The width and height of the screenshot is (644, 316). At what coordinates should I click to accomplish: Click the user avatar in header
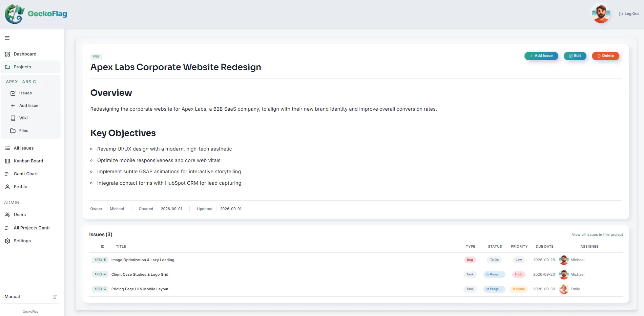pos(601,14)
